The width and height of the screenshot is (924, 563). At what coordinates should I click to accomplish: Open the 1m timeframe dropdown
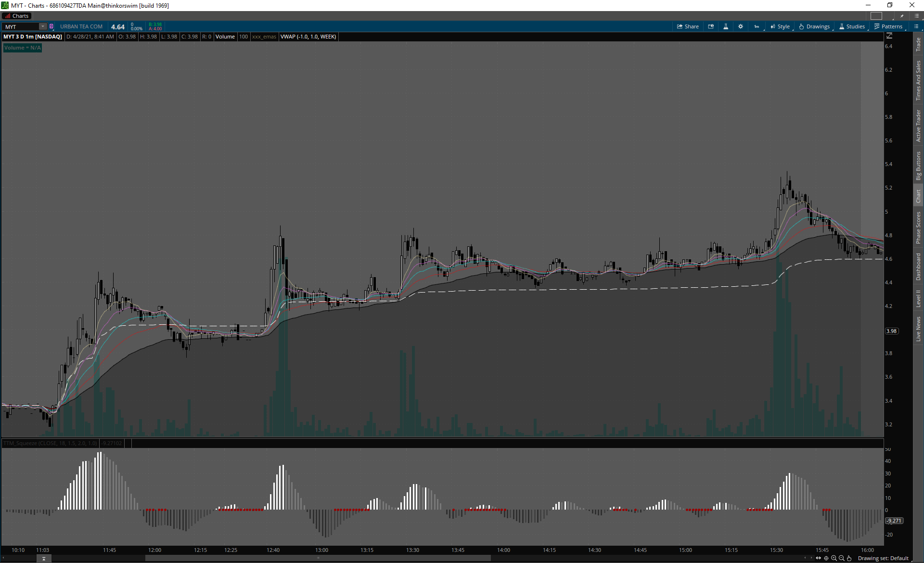757,26
